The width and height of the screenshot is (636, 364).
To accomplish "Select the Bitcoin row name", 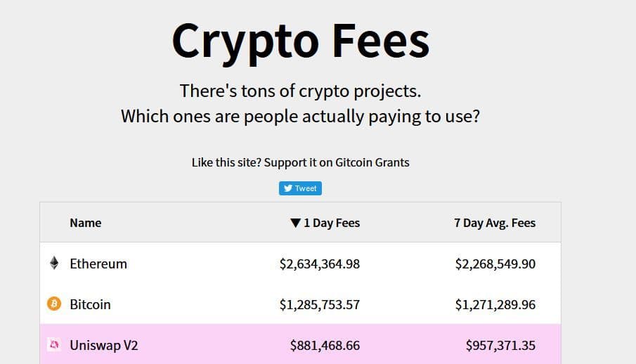I will point(90,304).
